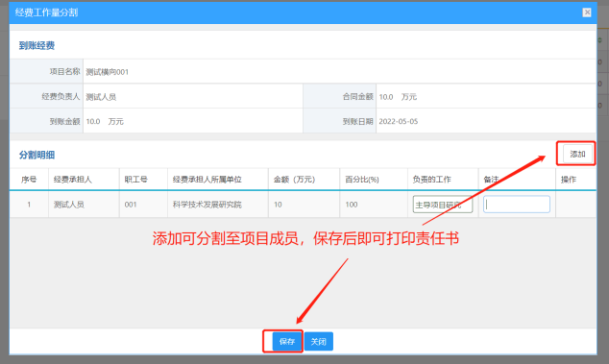Click the 项目名称 value 测试横向001
The height and width of the screenshot is (364, 609).
tap(108, 72)
